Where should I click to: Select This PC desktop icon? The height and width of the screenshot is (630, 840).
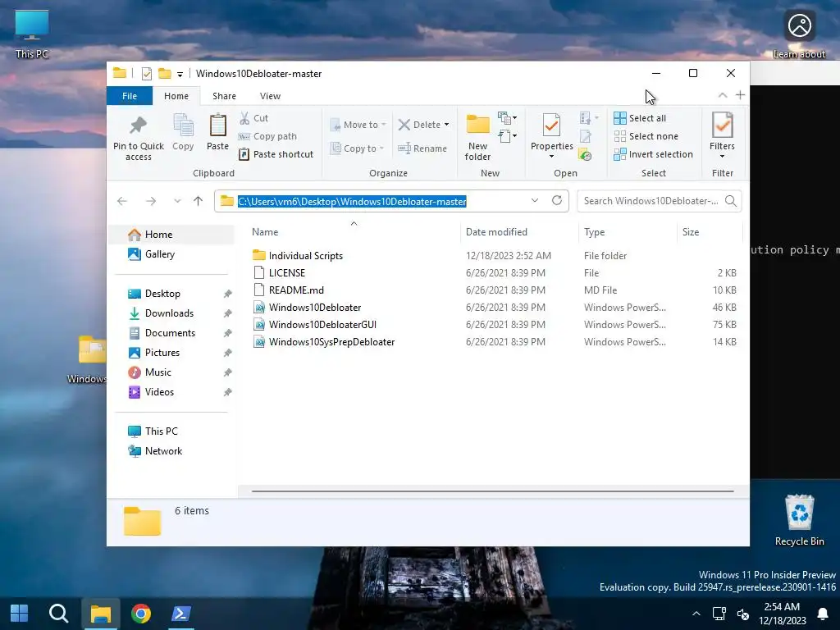tap(32, 34)
